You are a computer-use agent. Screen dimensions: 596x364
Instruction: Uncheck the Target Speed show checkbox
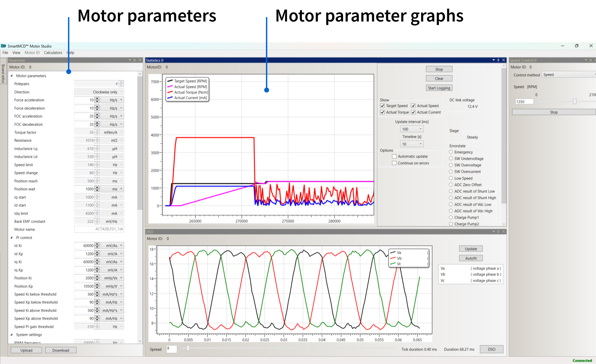pos(383,106)
